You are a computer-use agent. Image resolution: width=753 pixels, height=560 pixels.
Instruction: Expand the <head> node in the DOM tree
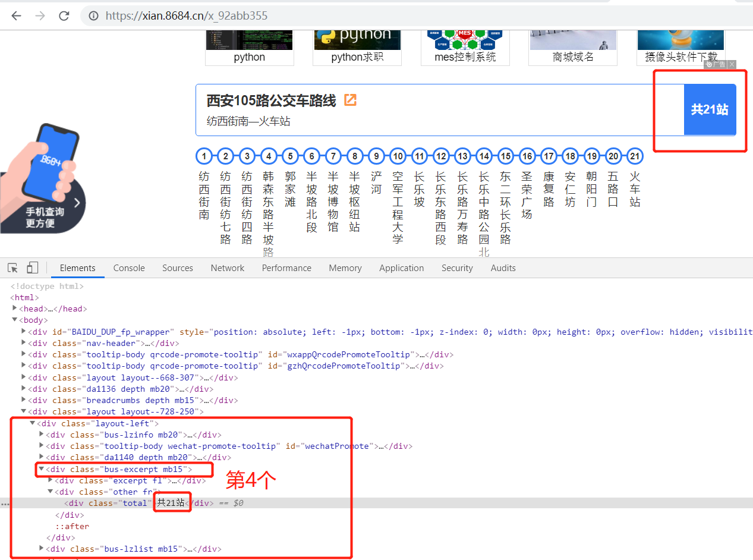(15, 308)
